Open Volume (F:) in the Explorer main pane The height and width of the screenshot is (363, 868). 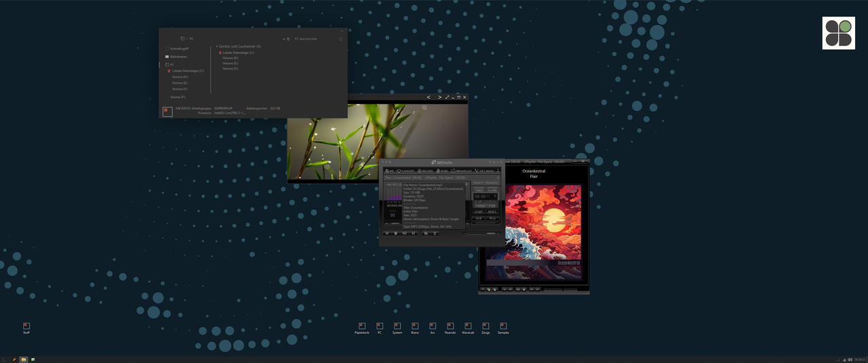point(231,68)
